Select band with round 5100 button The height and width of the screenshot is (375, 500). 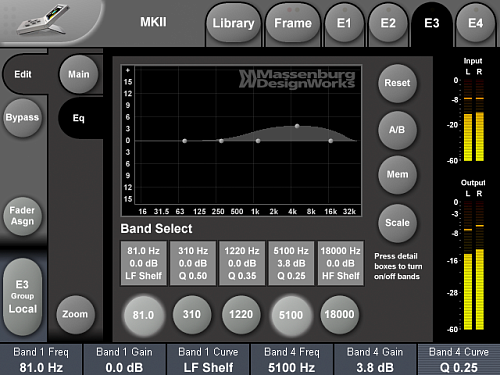point(291,315)
